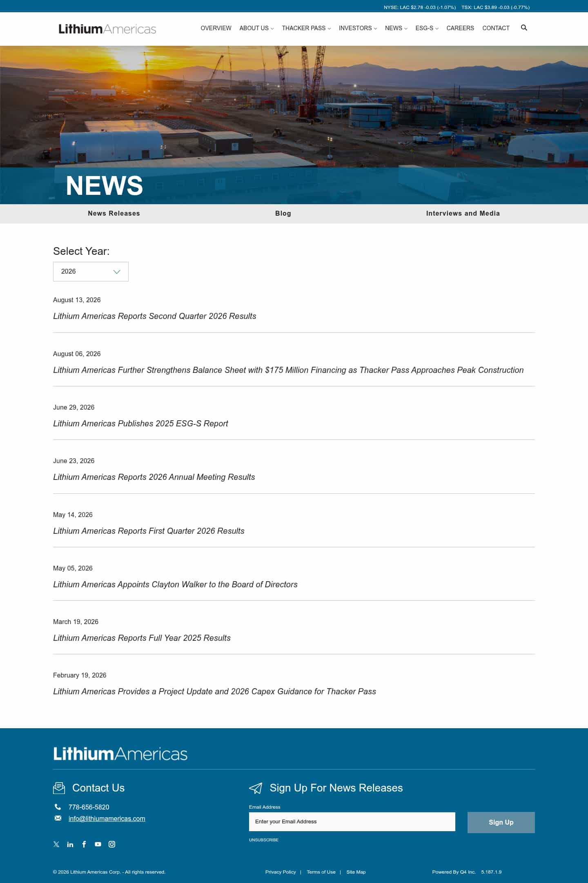Expand the ESG-S menu

point(427,28)
